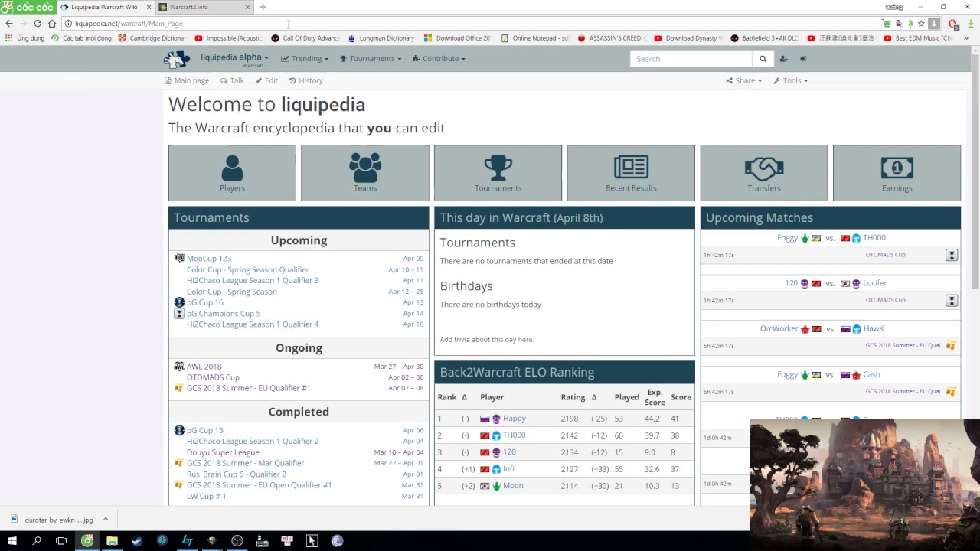Viewport: 980px width, 551px height.
Task: Open Online Notepad bookmark
Action: click(534, 38)
